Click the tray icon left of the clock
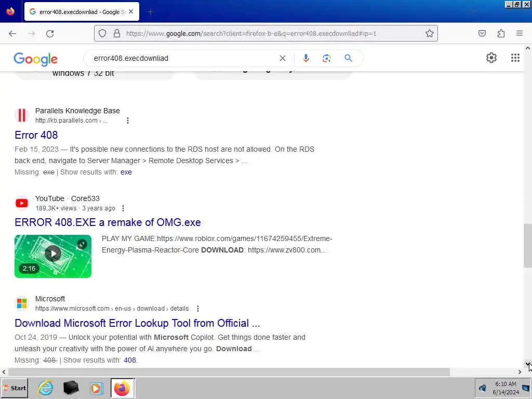The image size is (532, 399). coord(482,388)
